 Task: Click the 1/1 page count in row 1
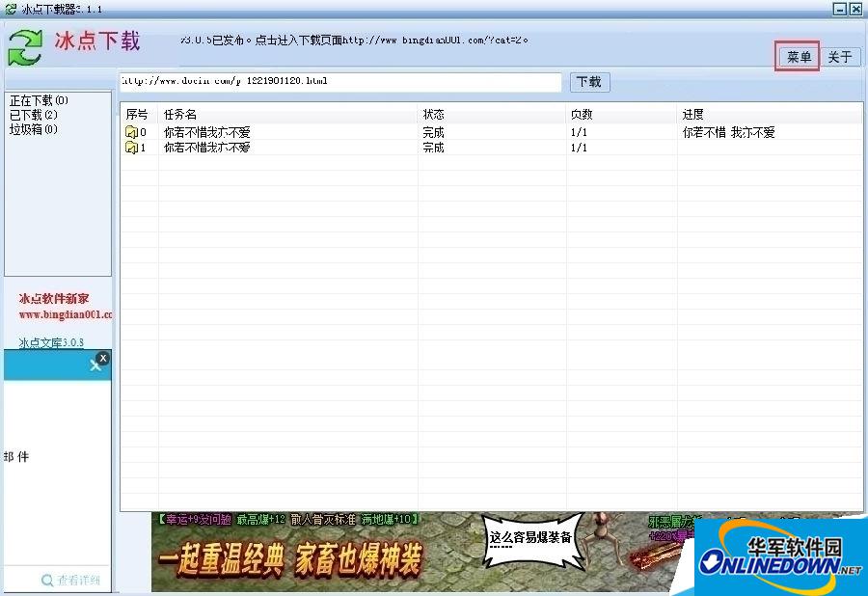point(579,148)
